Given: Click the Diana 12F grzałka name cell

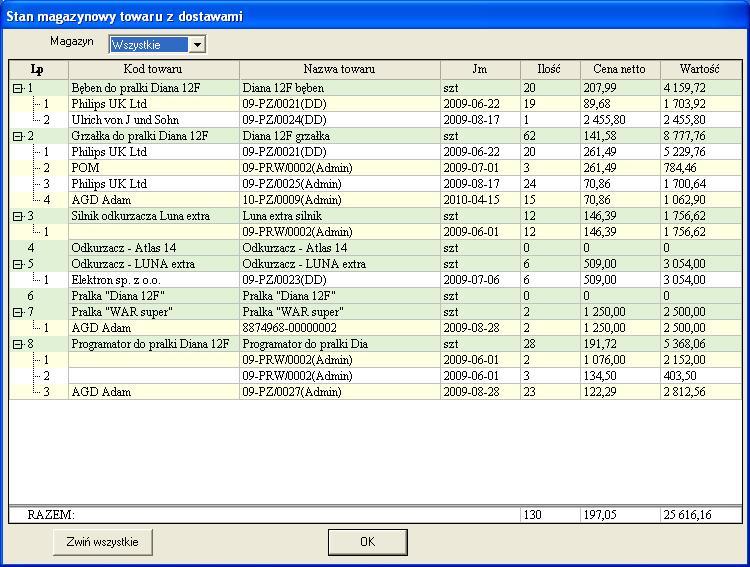Looking at the screenshot, I should pos(339,136).
